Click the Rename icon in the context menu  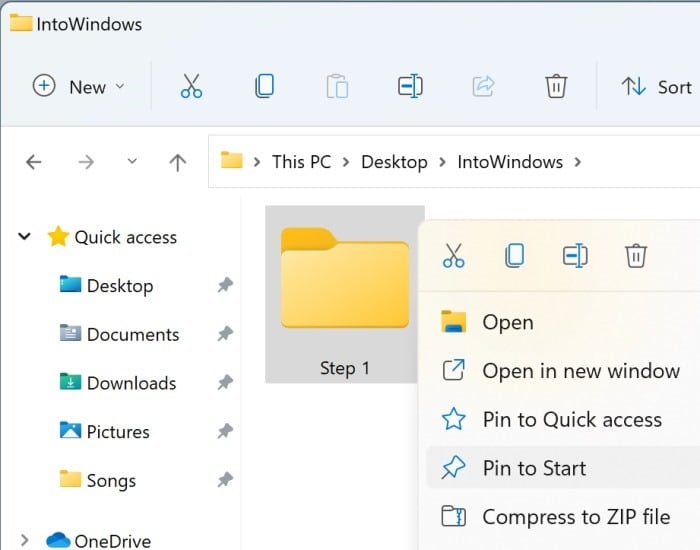(575, 256)
